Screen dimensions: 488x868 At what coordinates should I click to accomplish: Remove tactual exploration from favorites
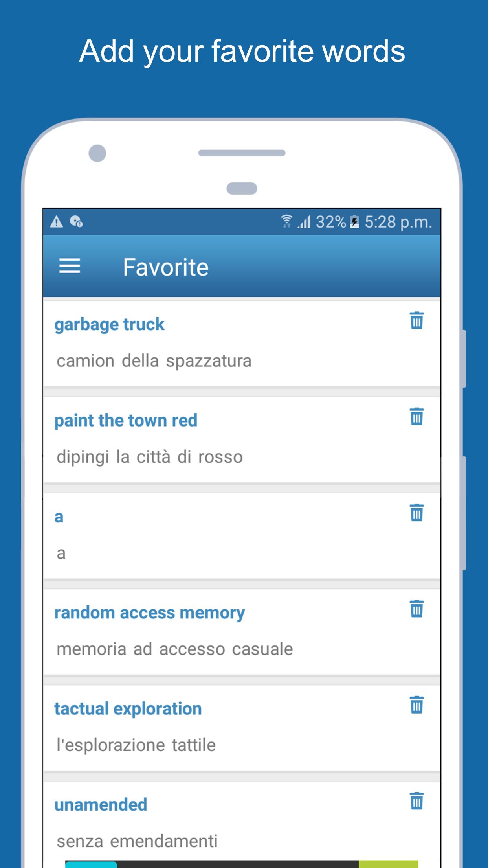coord(416,704)
